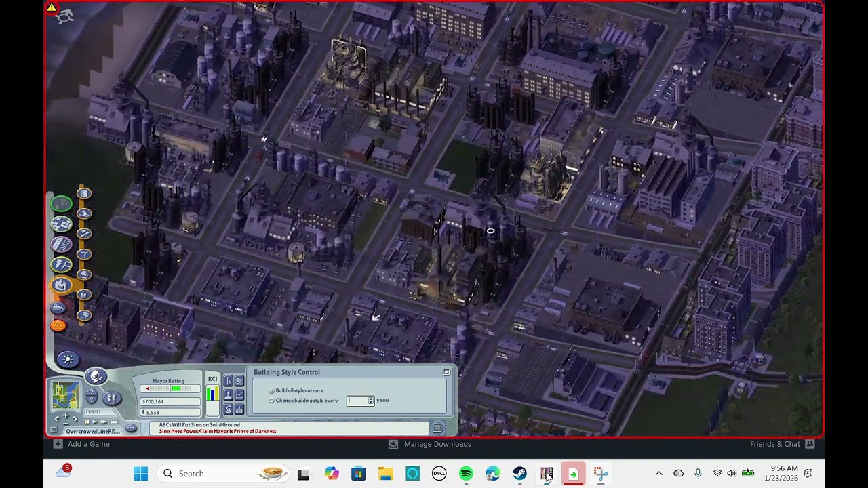Open the Landscape tools menu (green tree button)
868x488 pixels.
tap(61, 203)
